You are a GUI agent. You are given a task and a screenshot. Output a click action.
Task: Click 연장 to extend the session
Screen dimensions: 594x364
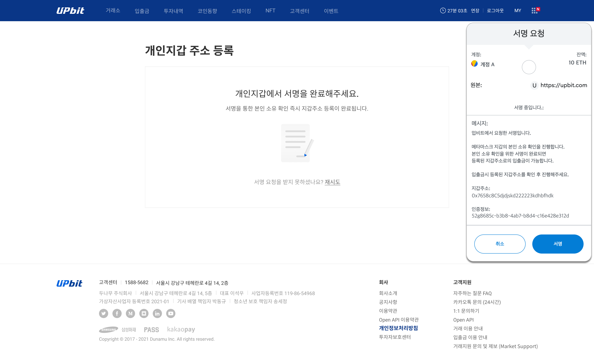[475, 11]
